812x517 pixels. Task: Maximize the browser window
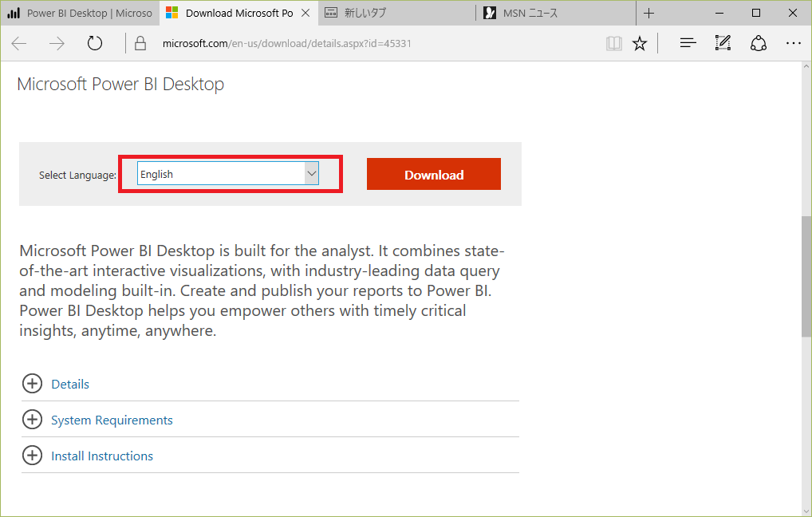pos(756,13)
